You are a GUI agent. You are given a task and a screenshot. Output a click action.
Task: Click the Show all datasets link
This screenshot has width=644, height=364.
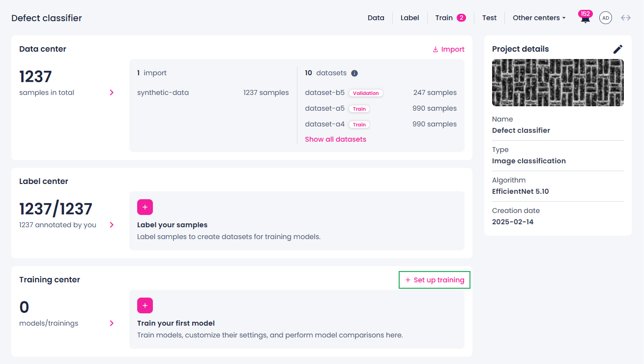336,139
